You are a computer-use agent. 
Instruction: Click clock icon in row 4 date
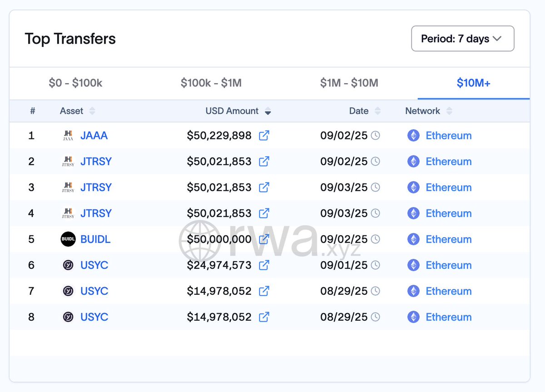376,213
